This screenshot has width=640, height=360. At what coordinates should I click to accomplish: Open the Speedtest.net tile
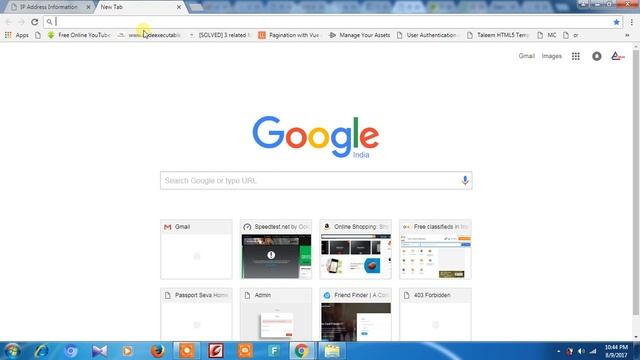tap(276, 249)
